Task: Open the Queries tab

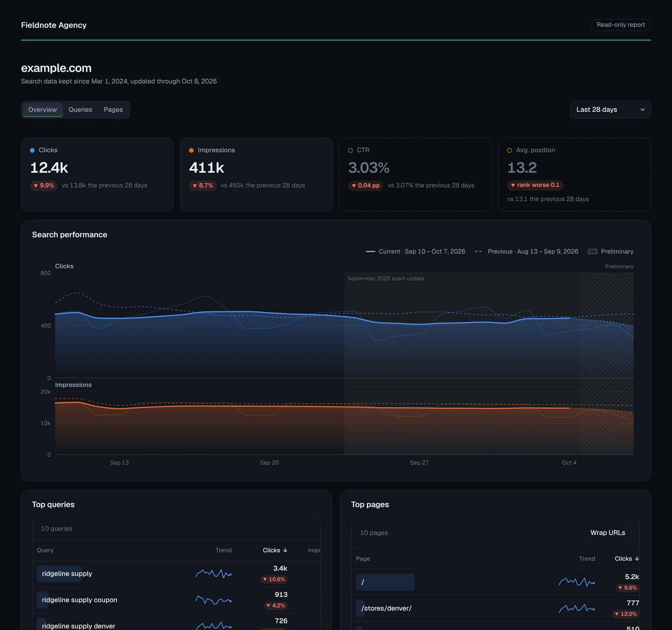Action: [x=80, y=110]
